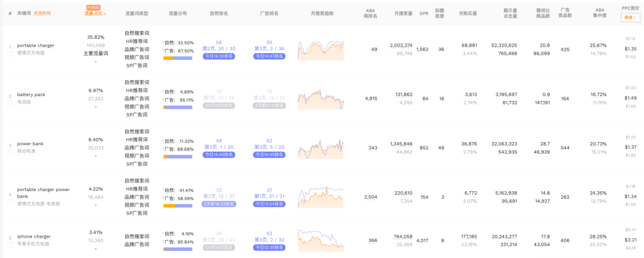Open the iphone charger keyword link
644x258 pixels.
coord(33,236)
